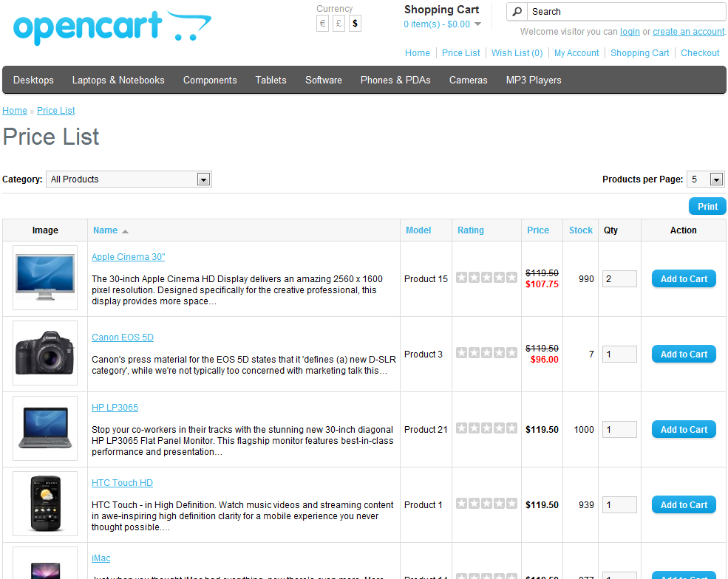The height and width of the screenshot is (579, 728).
Task: Open Wish List (0)
Action: click(x=517, y=53)
